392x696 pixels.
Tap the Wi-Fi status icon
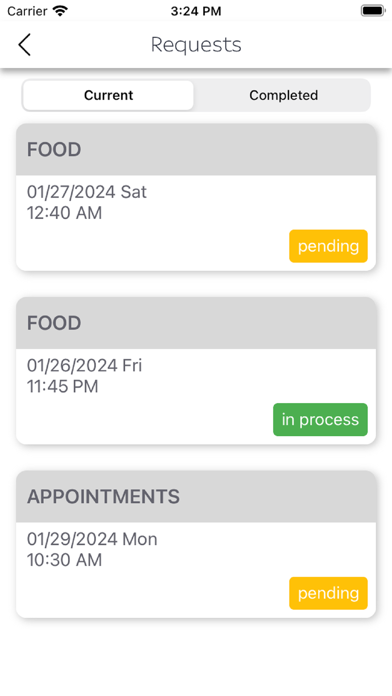tap(60, 11)
